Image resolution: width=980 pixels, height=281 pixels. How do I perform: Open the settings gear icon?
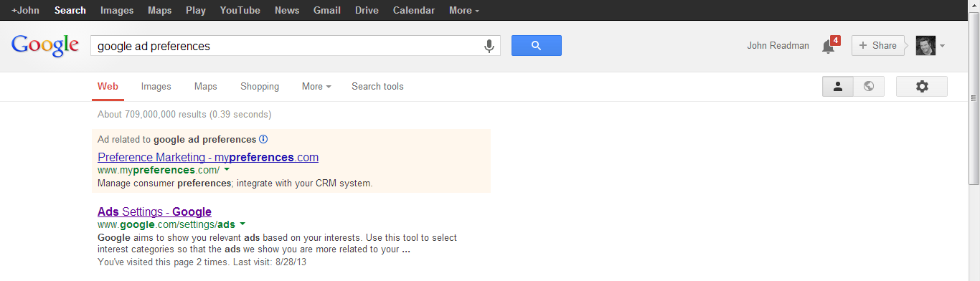[x=922, y=86]
